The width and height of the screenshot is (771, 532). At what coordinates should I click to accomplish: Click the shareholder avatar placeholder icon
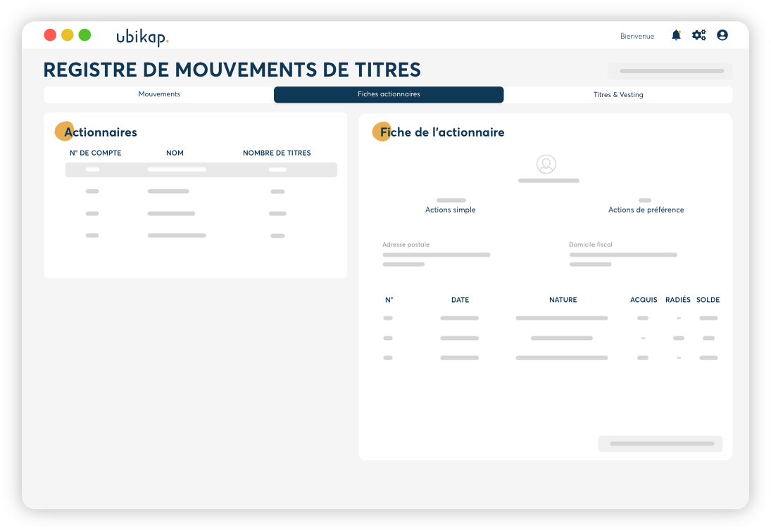546,165
